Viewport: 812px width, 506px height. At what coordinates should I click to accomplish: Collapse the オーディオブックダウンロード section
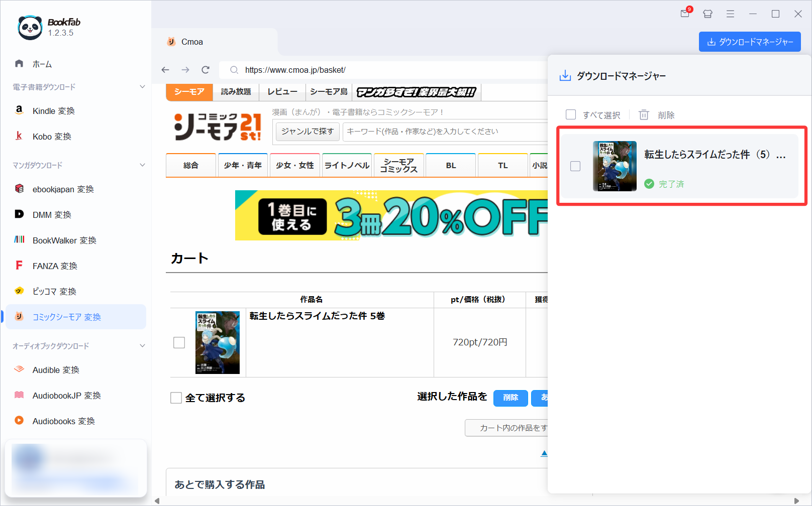pos(142,346)
